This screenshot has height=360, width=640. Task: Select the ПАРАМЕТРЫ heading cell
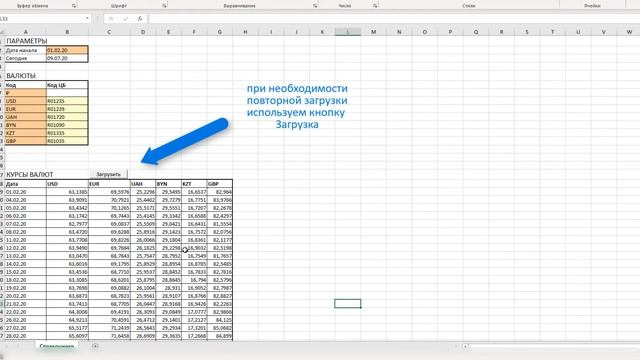tap(26, 41)
